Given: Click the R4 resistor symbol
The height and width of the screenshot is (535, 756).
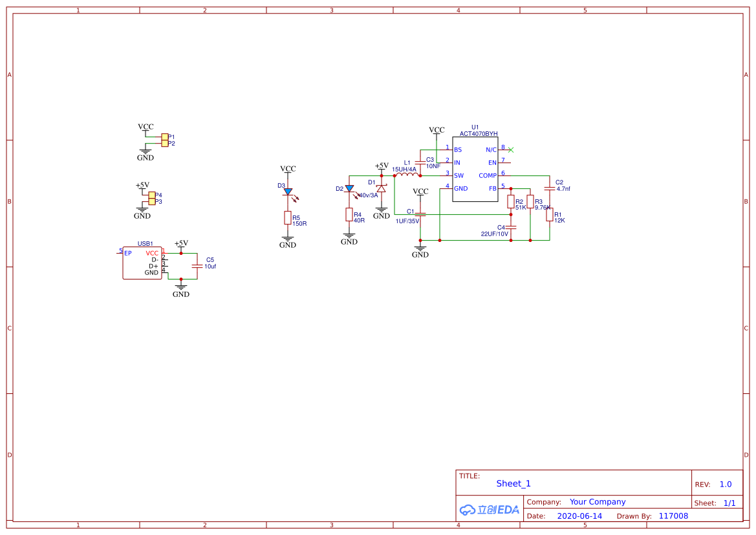Looking at the screenshot, I should click(x=349, y=215).
